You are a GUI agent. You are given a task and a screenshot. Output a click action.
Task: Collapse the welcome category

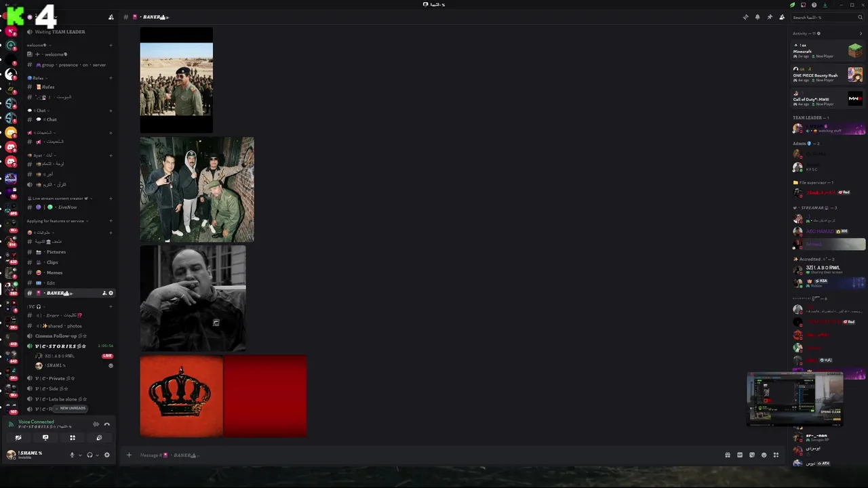pyautogui.click(x=39, y=45)
